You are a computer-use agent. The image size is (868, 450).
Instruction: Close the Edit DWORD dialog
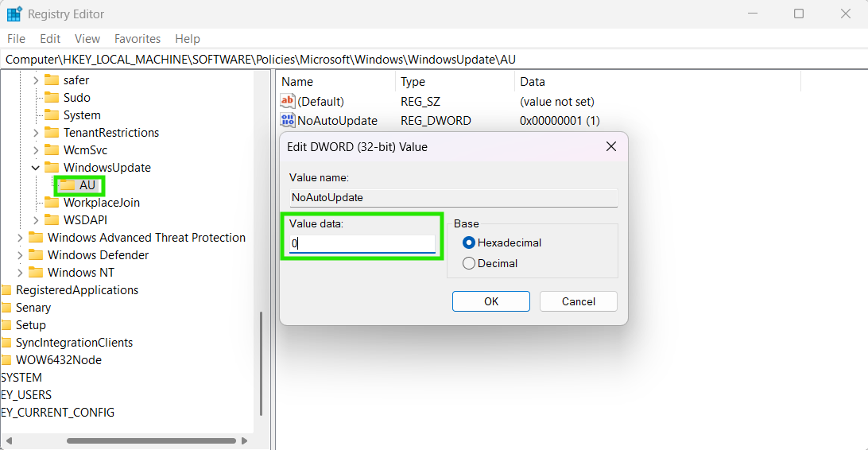click(611, 146)
